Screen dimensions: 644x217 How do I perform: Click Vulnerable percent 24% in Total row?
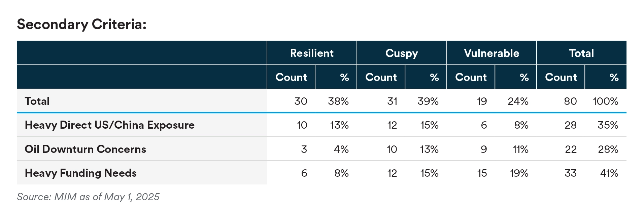[x=518, y=101]
